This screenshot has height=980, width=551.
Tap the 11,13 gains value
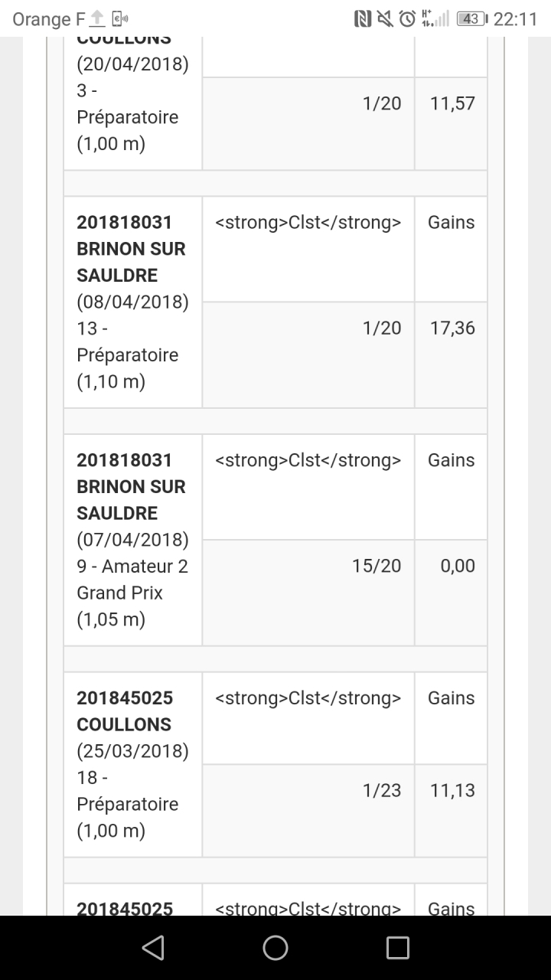[452, 790]
